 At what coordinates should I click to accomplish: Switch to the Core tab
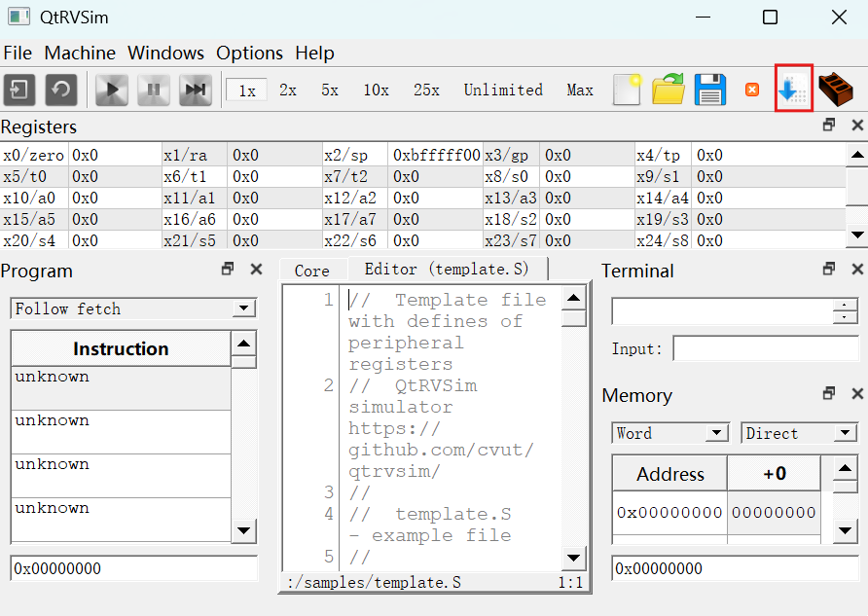(x=312, y=271)
